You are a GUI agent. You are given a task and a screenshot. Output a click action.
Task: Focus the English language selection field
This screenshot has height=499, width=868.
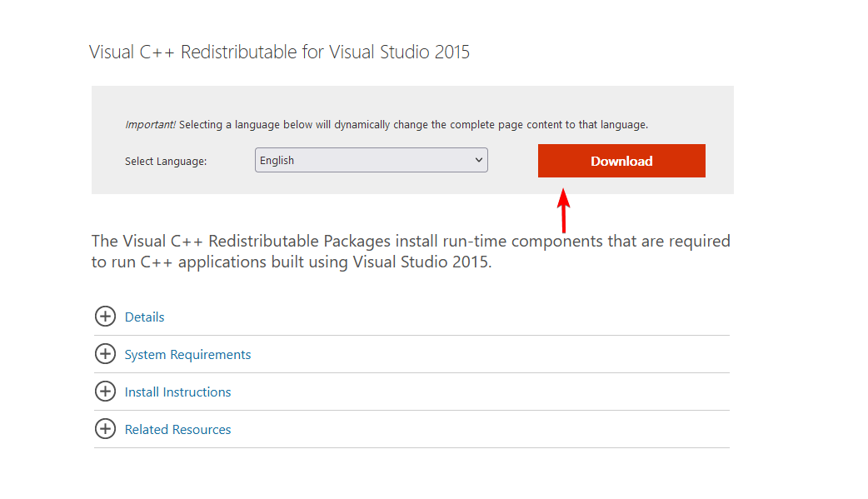coord(371,159)
